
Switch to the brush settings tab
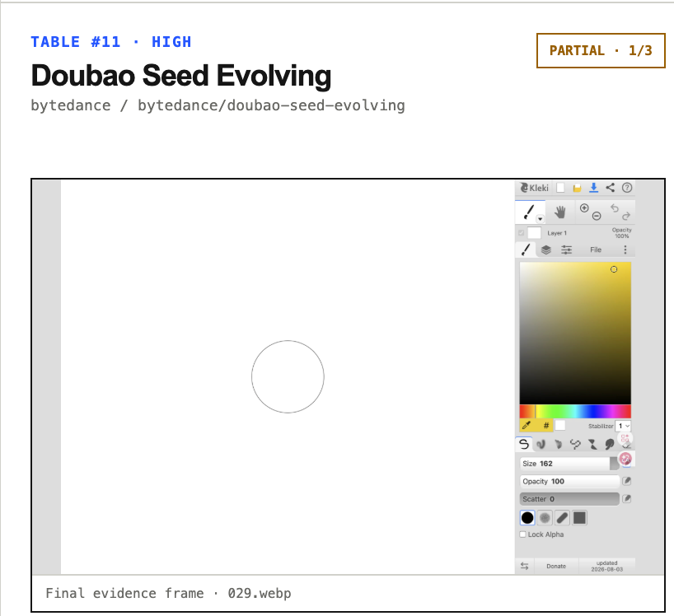click(525, 250)
